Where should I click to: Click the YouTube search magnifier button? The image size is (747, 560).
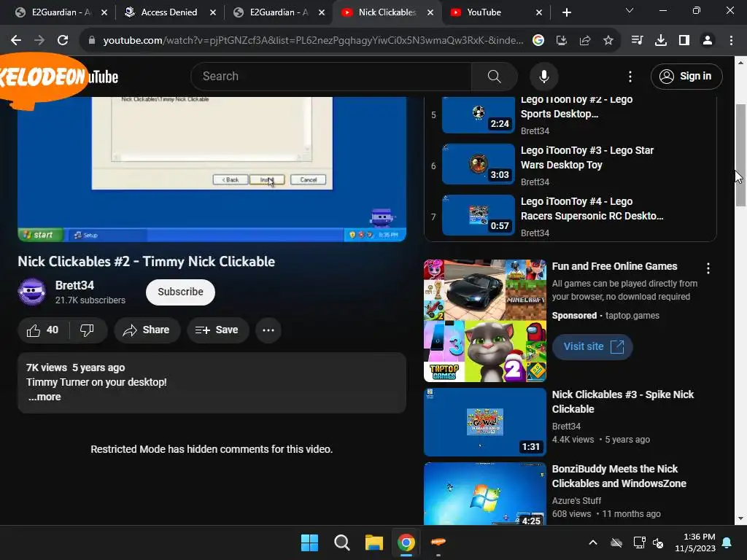(494, 76)
